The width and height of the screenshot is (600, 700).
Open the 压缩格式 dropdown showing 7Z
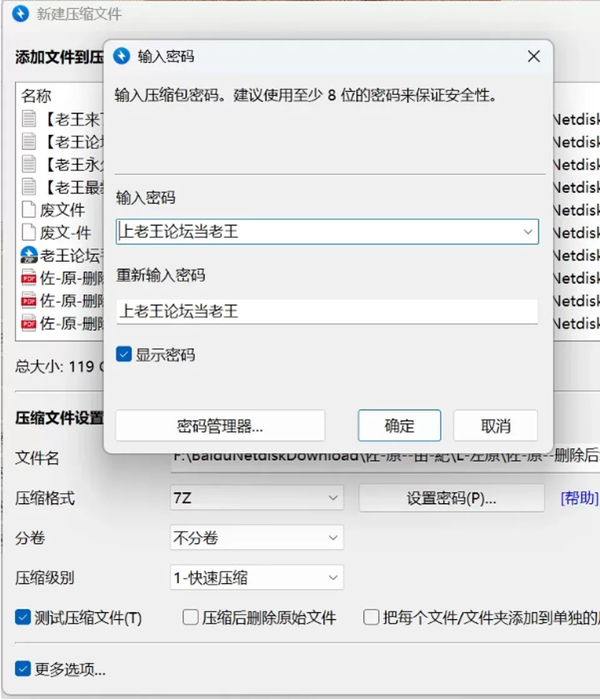(257, 497)
